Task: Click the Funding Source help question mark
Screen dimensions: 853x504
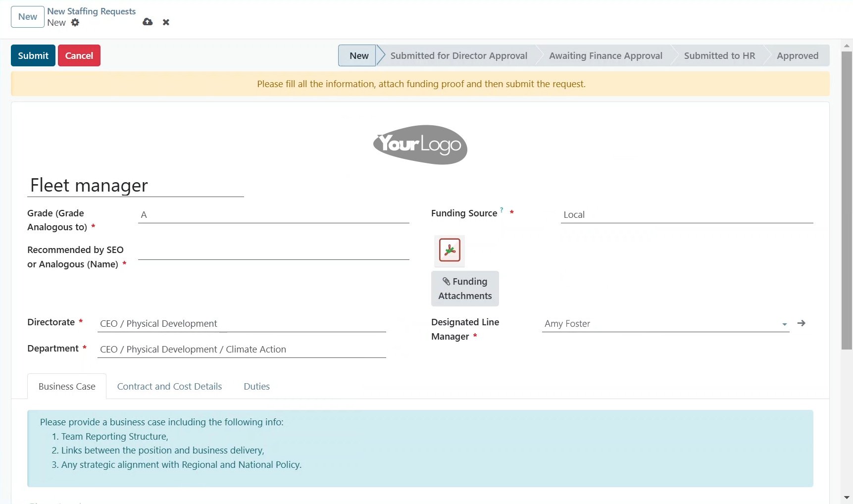Action: pyautogui.click(x=502, y=210)
